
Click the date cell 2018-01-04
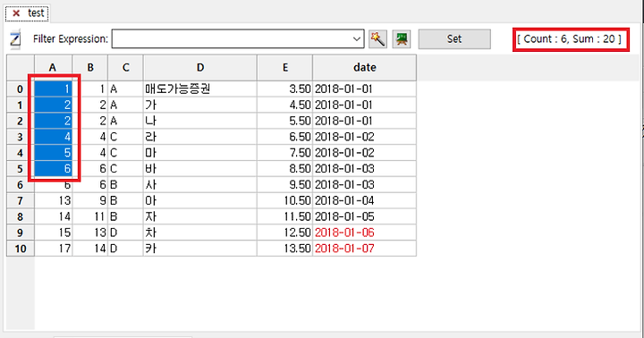364,201
